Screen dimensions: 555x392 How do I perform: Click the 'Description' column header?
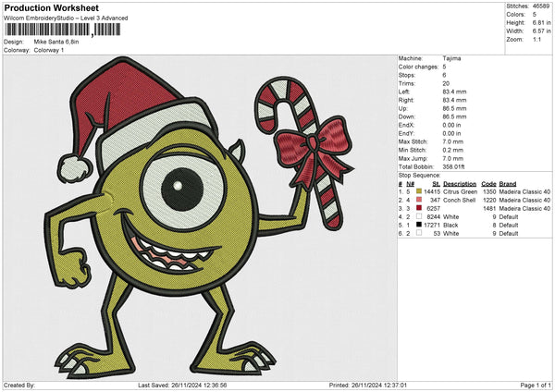point(460,184)
